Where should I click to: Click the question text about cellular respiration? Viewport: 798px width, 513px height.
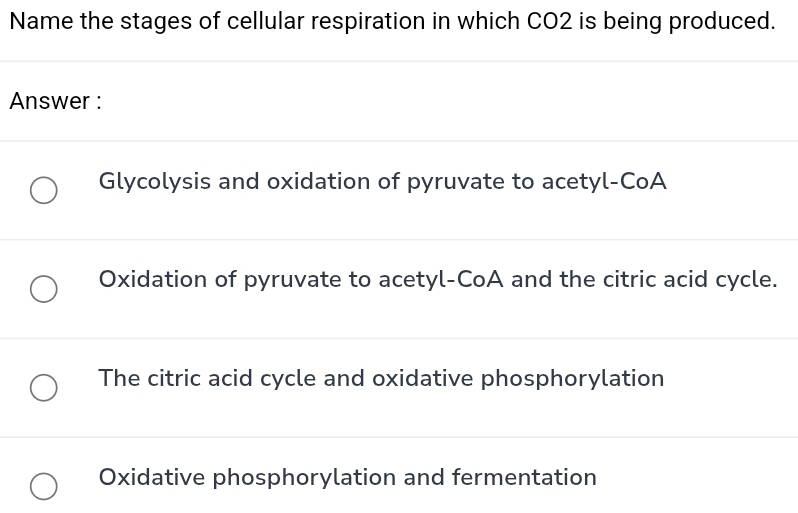click(392, 21)
